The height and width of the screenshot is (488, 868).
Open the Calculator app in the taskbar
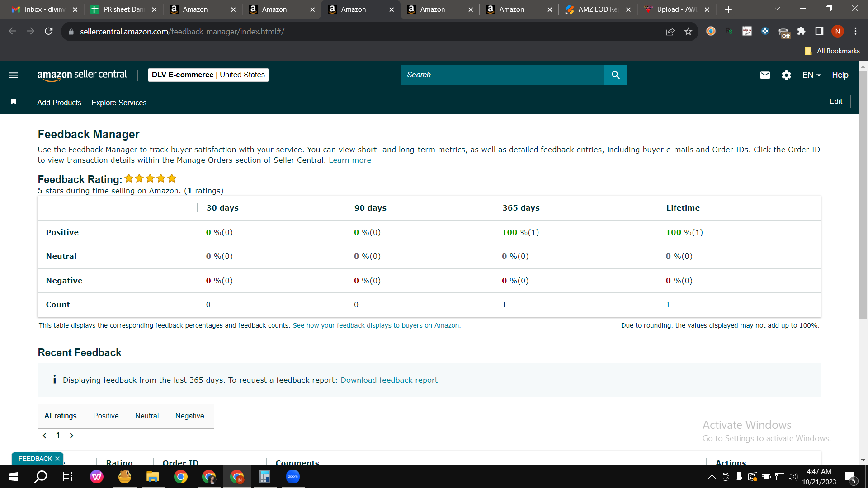(265, 477)
